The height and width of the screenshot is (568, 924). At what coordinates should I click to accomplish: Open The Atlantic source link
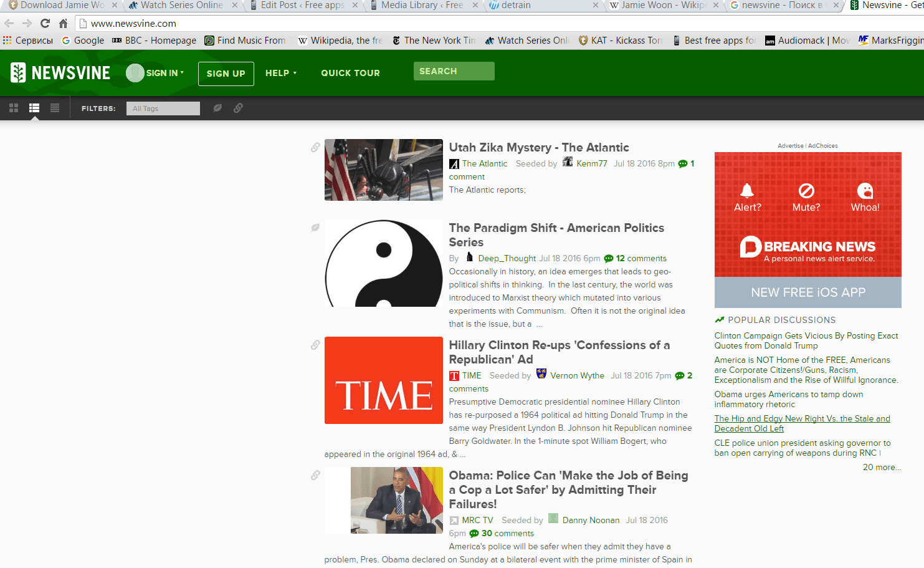(x=484, y=163)
